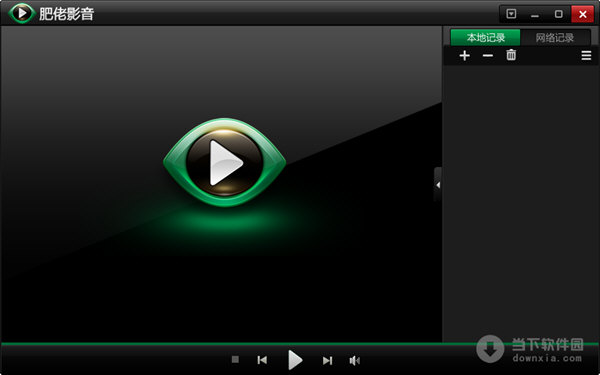Screen dimensions: 600x375
Task: Collapse the playlist side panel arrow
Action: coord(438,185)
